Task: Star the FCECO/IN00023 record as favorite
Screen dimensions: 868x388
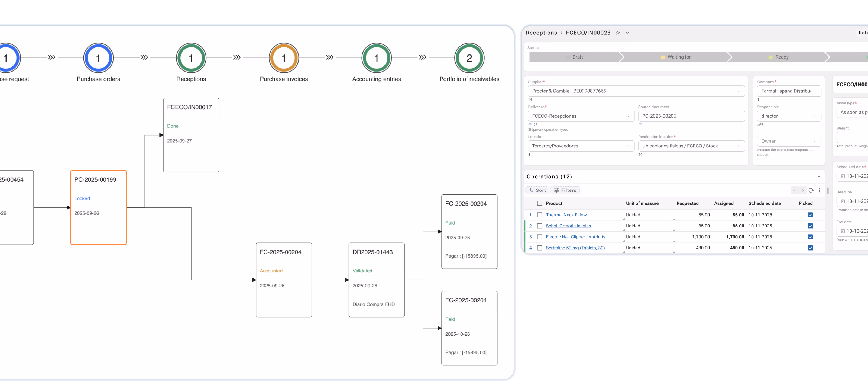Action: 618,33
